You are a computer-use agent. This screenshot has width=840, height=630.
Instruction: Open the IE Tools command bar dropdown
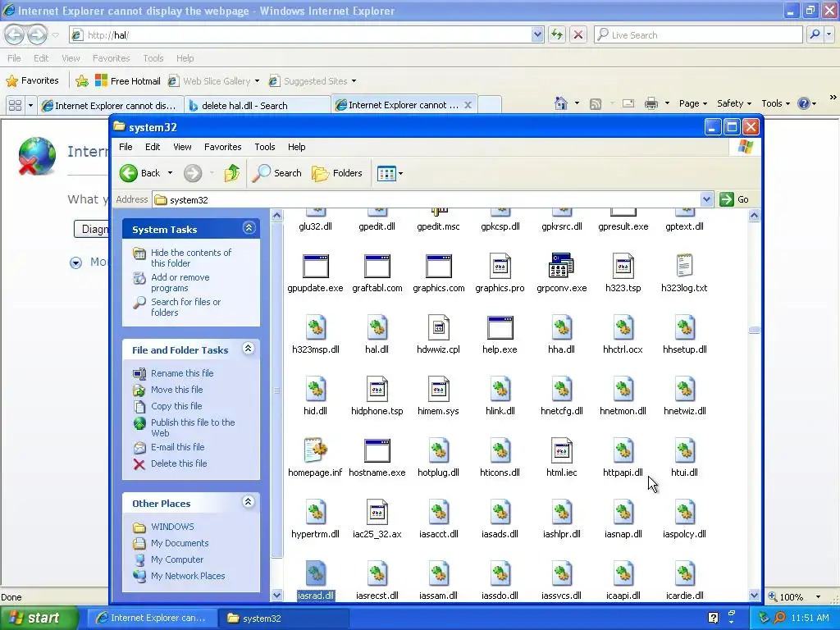pyautogui.click(x=776, y=103)
